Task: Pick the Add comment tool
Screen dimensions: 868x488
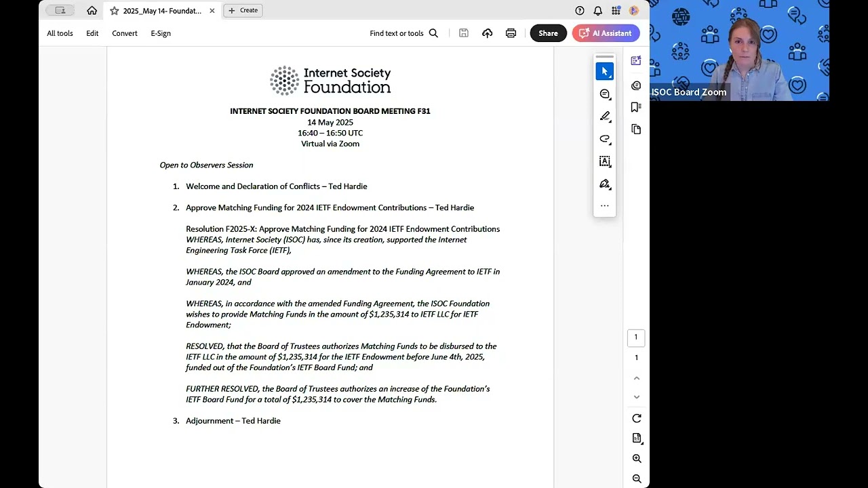Action: point(605,94)
